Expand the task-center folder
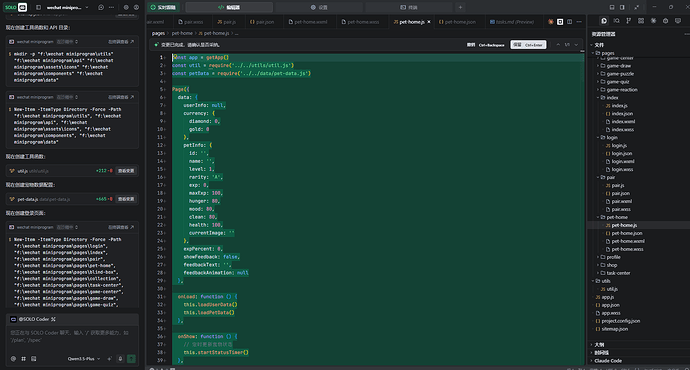This screenshot has width=690, height=370. tap(618, 273)
